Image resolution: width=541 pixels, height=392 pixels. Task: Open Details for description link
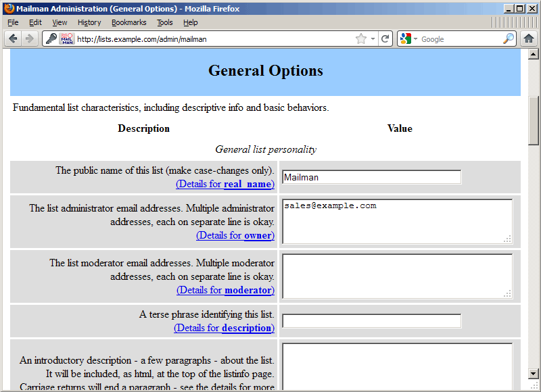pyautogui.click(x=224, y=328)
